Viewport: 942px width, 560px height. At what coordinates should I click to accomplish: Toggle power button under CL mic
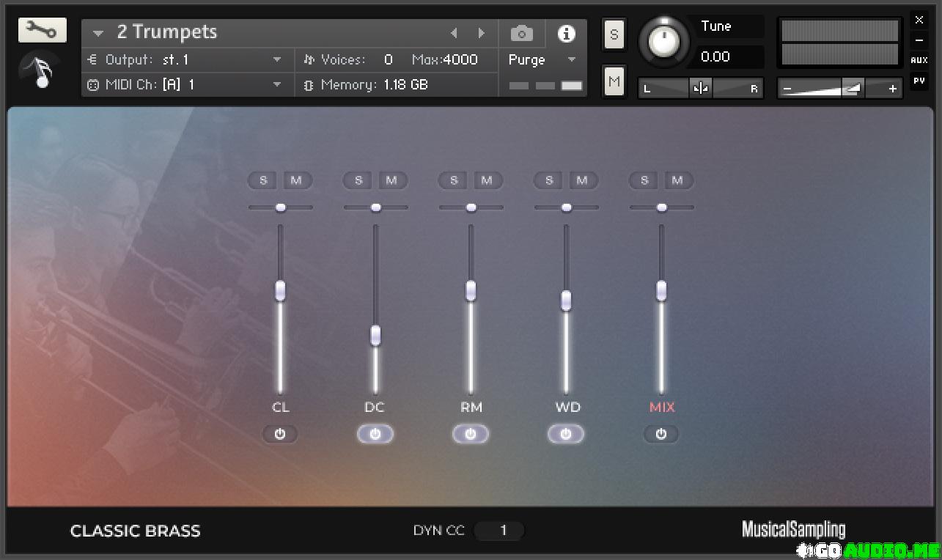[x=280, y=434]
